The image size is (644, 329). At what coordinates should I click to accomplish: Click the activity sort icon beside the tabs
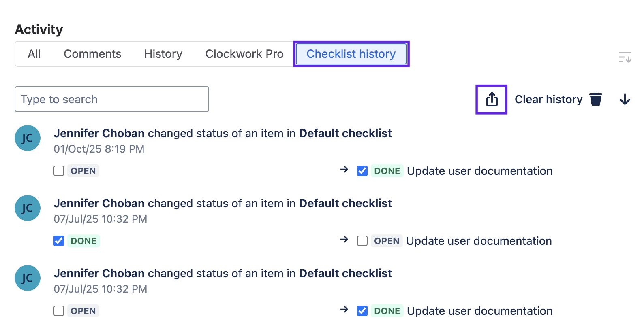click(625, 57)
